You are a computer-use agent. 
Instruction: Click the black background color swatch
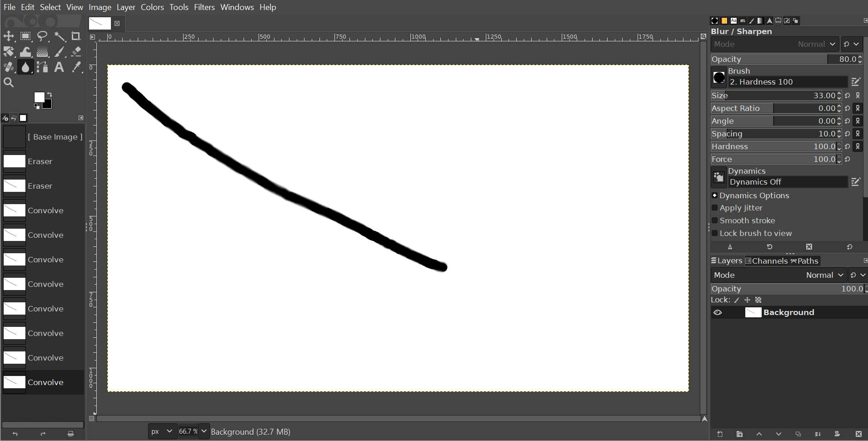pos(48,105)
